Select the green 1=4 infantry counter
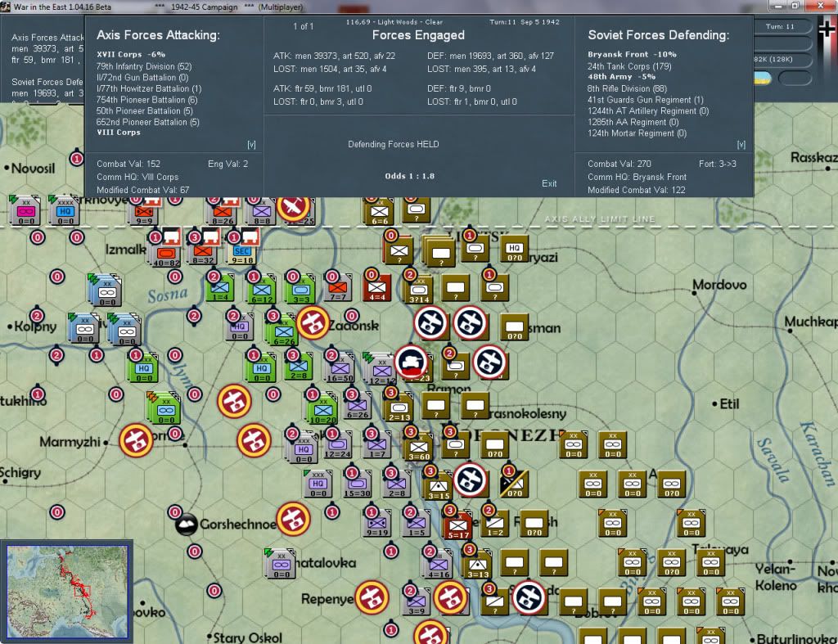The width and height of the screenshot is (838, 644). tap(220, 289)
